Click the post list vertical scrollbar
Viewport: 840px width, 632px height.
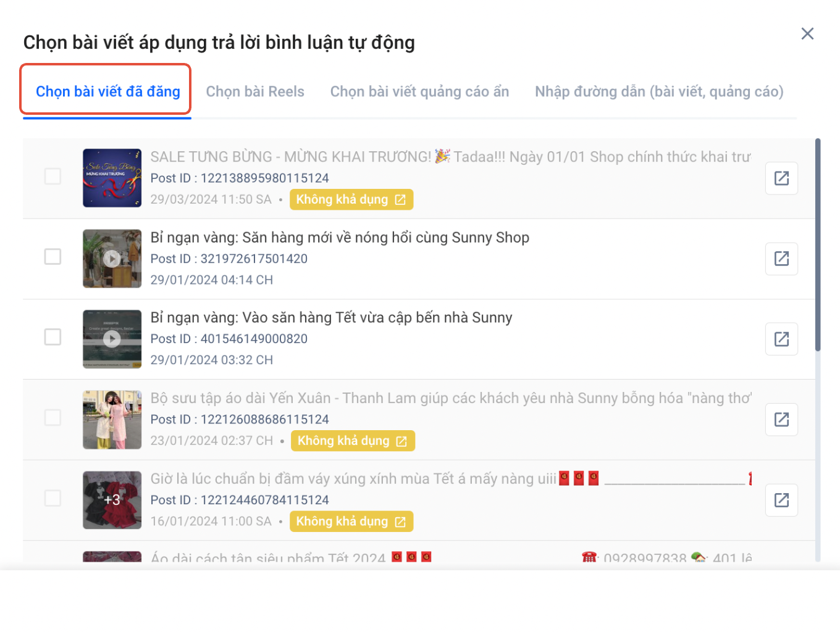(818, 245)
